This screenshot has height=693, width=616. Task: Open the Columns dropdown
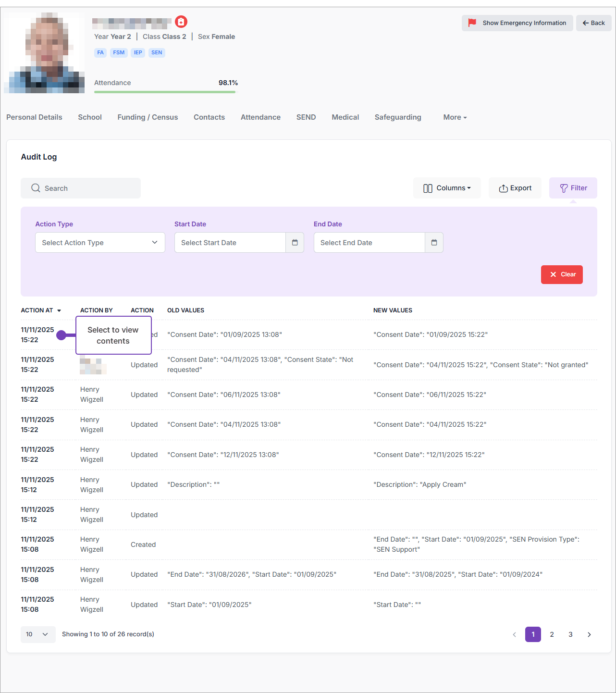pyautogui.click(x=447, y=188)
